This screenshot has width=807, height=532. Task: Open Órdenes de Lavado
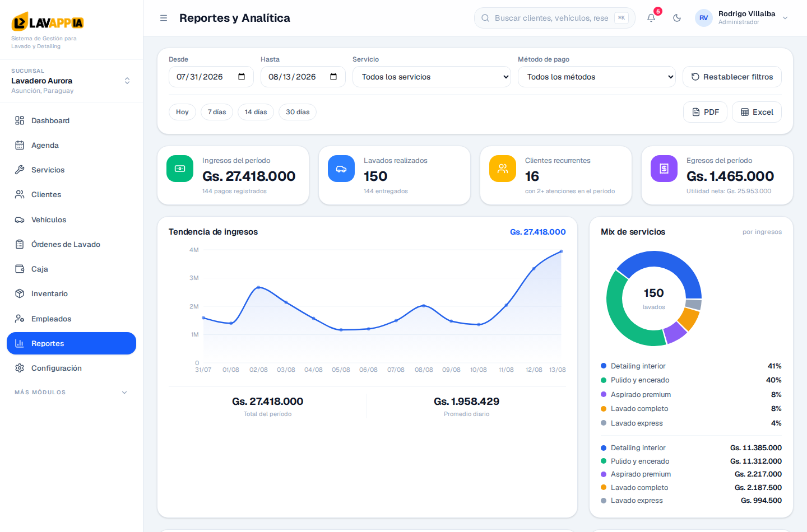71,244
